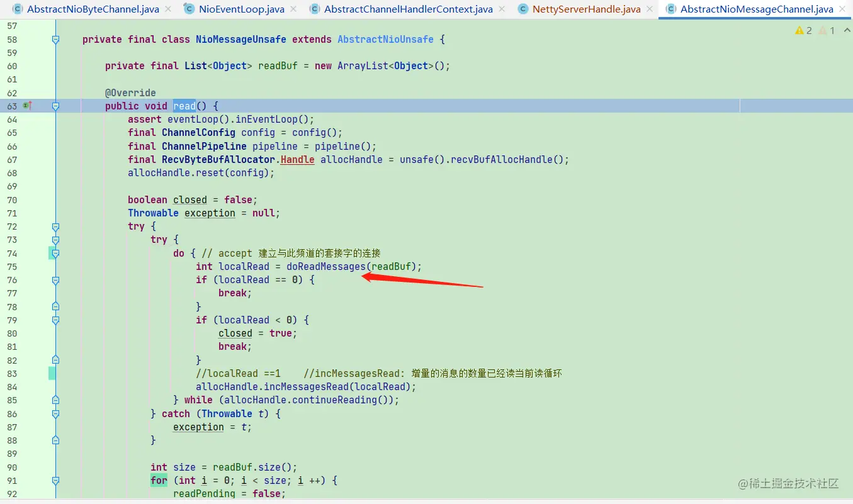This screenshot has width=853, height=504.
Task: Click readPending on line 92
Action: click(x=204, y=494)
